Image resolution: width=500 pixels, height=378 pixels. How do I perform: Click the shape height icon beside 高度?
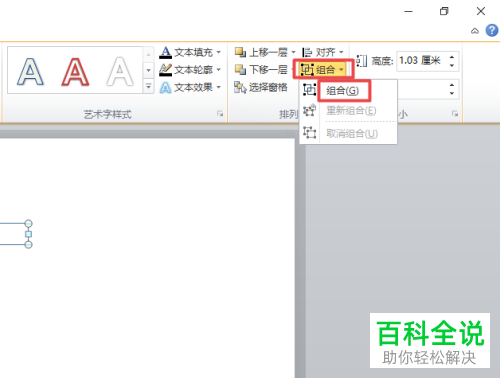[x=362, y=61]
